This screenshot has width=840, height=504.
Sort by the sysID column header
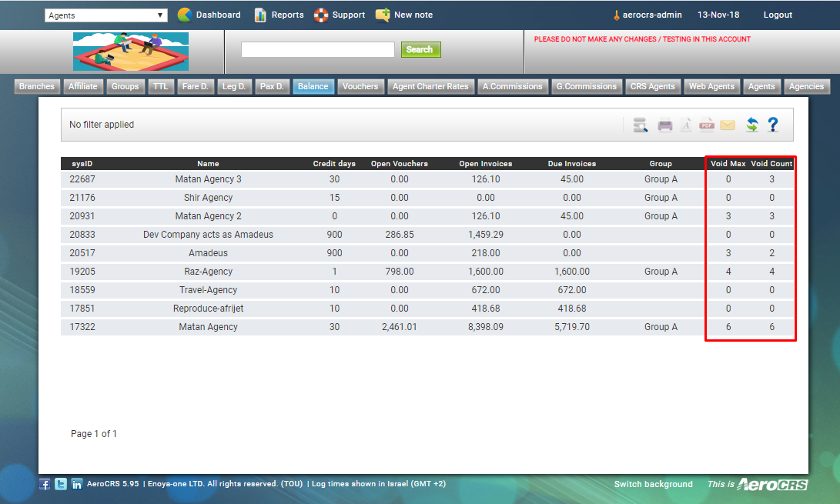click(82, 164)
